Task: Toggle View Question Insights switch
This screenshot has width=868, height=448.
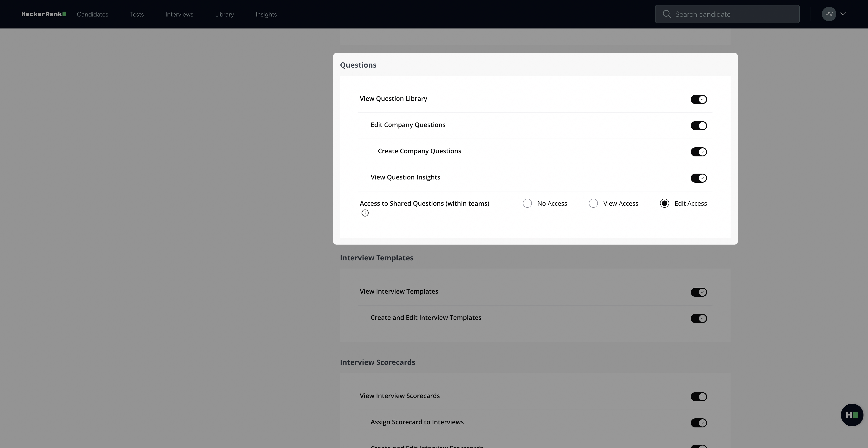Action: coord(698,178)
